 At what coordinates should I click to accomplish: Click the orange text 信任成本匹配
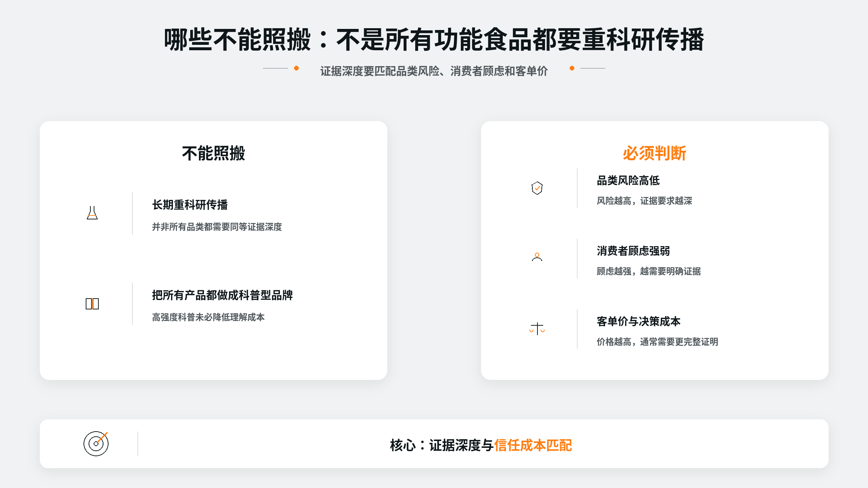pyautogui.click(x=533, y=445)
